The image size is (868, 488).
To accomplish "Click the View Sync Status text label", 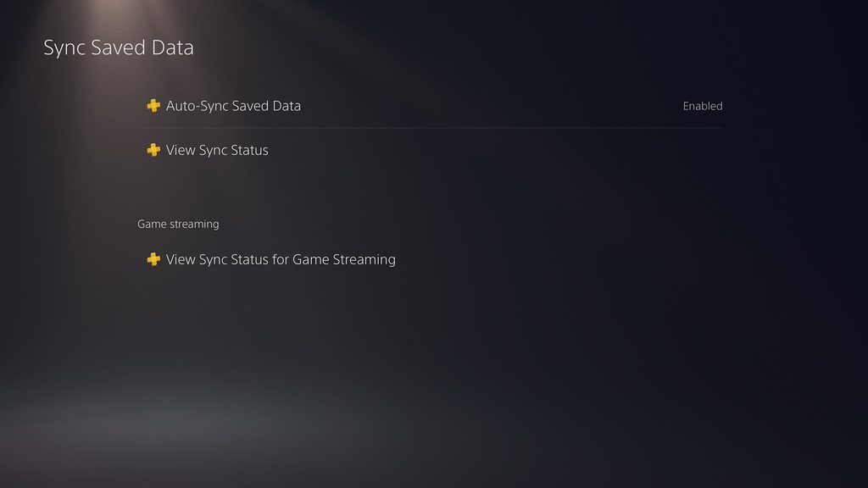I will pos(217,150).
